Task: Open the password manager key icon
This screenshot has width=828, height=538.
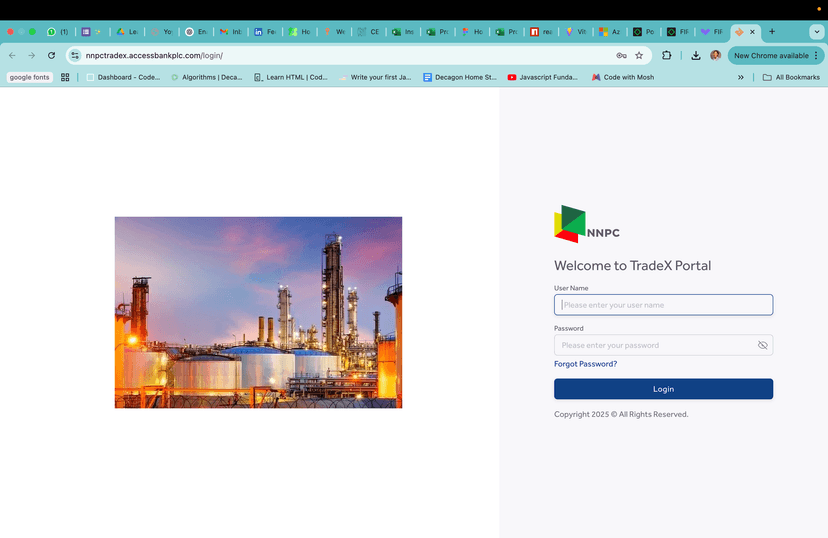Action: pos(621,56)
